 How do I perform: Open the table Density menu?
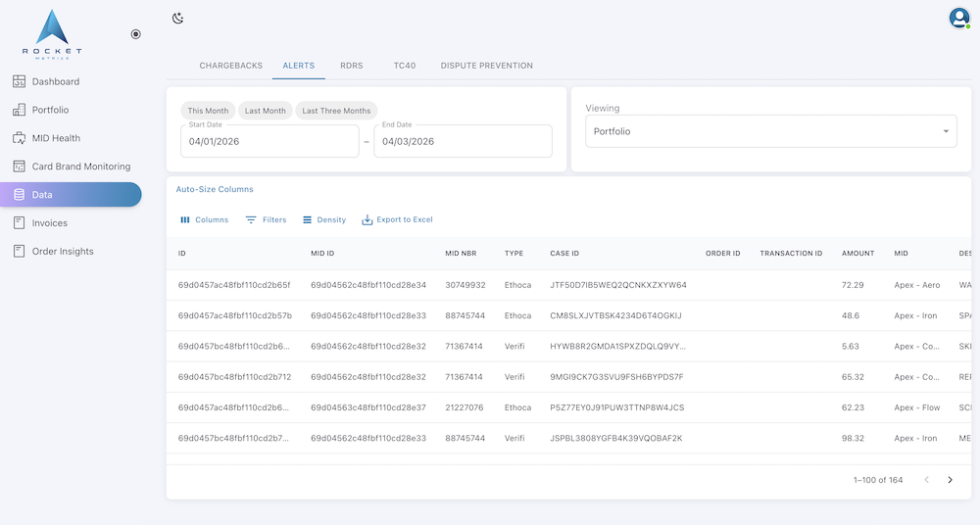(x=323, y=220)
